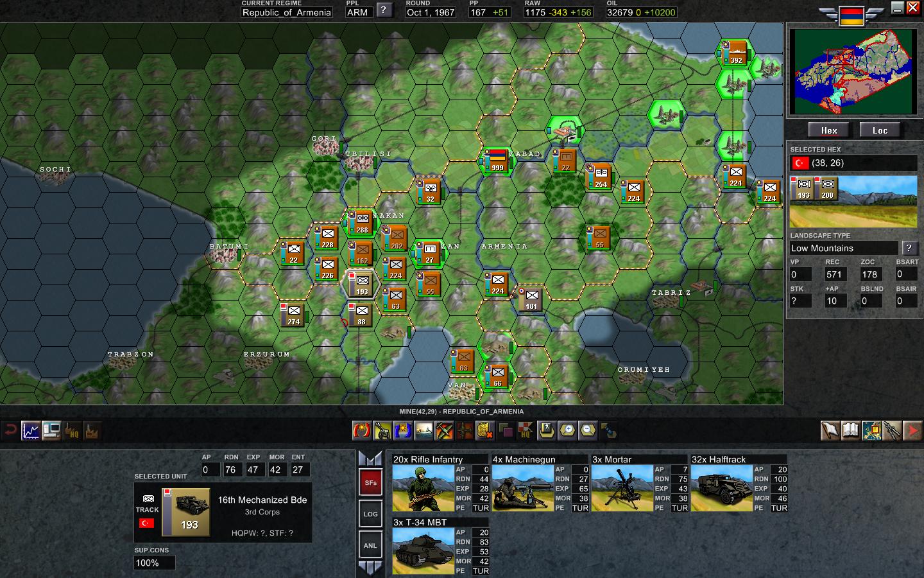The image size is (924, 578).
Task: Click the Armenian flag emblem at top right
Action: click(851, 17)
